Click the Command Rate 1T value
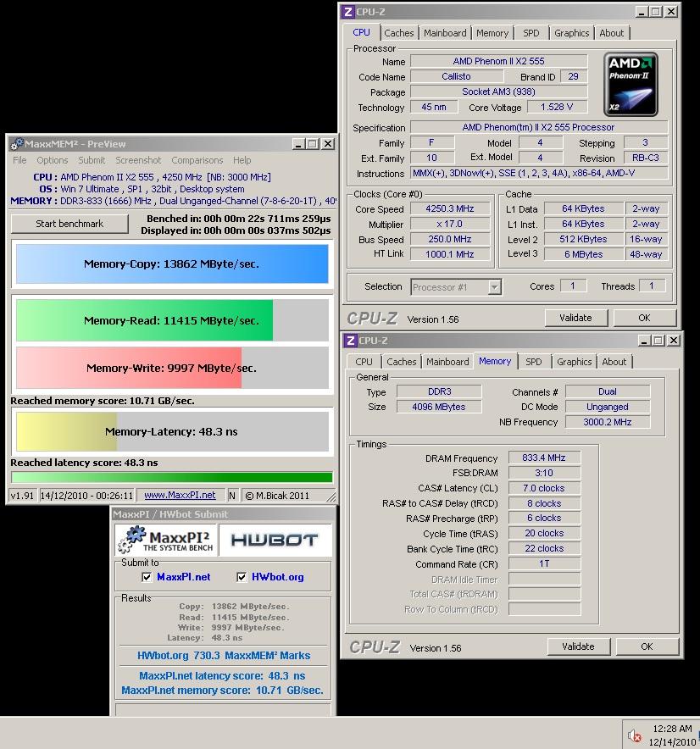This screenshot has height=749, width=700. click(x=544, y=563)
